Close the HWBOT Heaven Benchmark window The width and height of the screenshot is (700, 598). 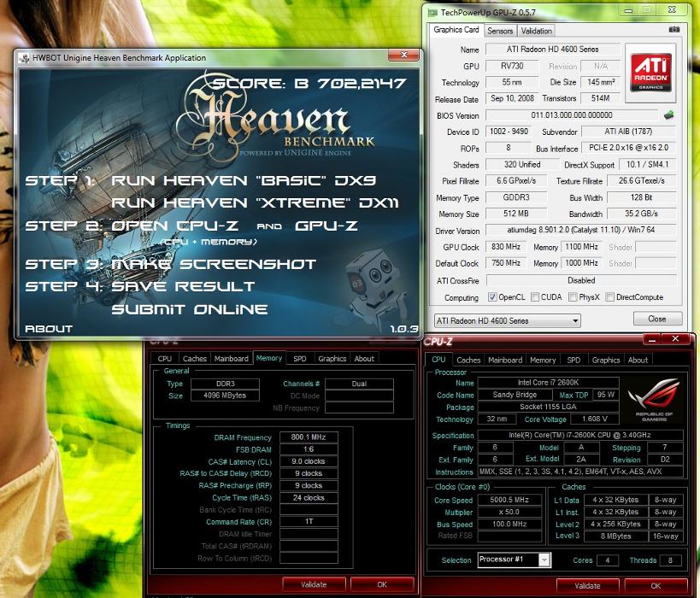[x=404, y=55]
